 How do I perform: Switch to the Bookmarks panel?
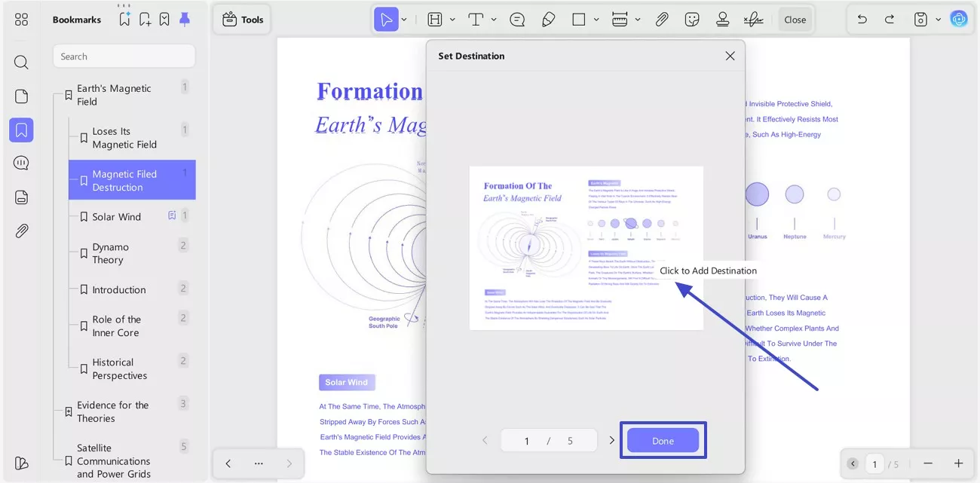21,130
